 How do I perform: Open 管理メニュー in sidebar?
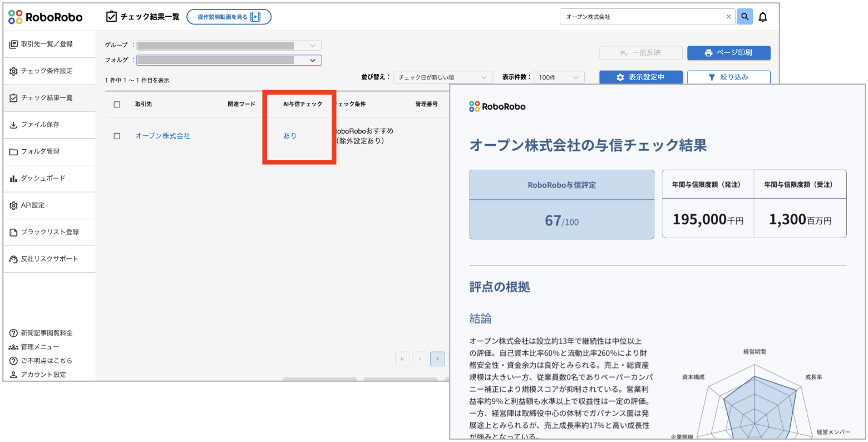pyautogui.click(x=40, y=347)
